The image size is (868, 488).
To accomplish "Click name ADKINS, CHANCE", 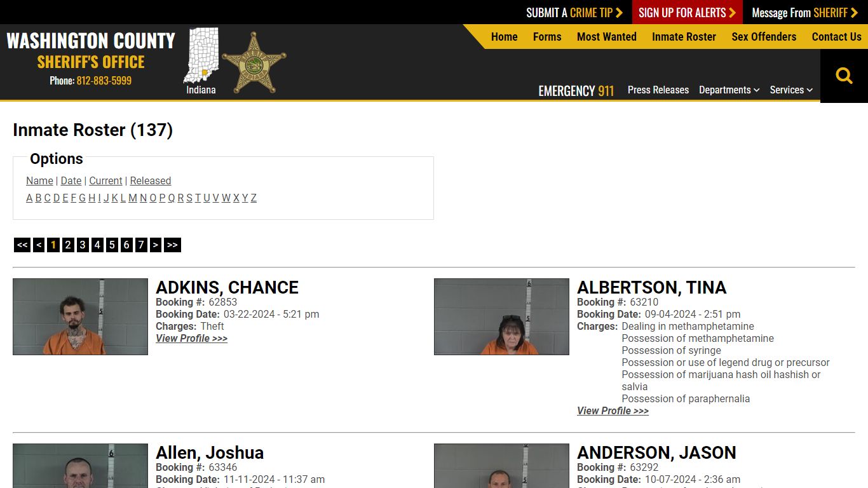I will pyautogui.click(x=227, y=287).
